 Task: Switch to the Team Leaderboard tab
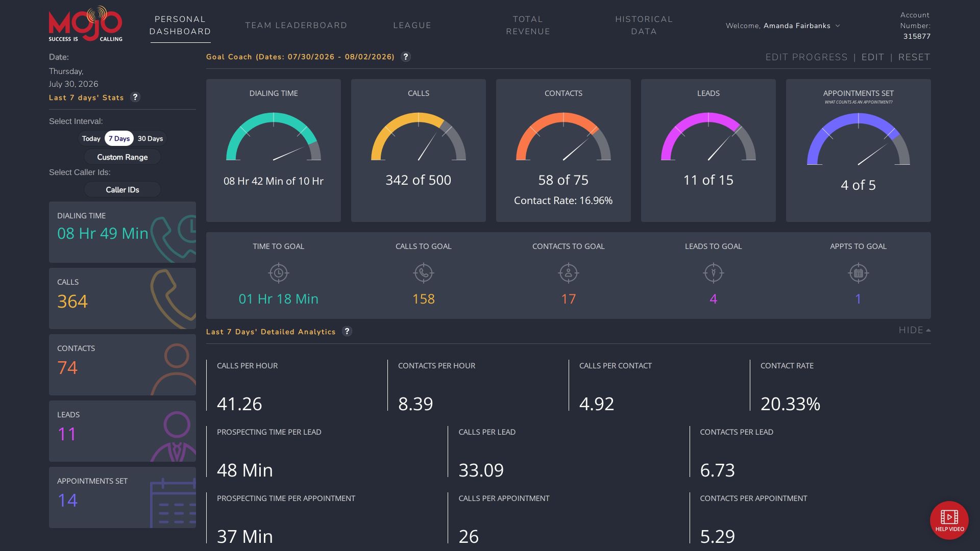[x=296, y=26]
